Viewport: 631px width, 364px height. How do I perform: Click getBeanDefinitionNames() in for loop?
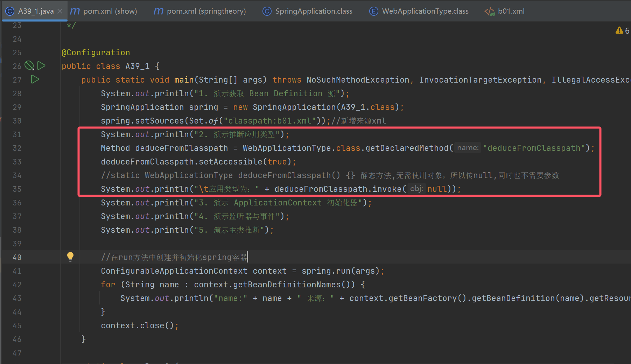[x=294, y=285]
